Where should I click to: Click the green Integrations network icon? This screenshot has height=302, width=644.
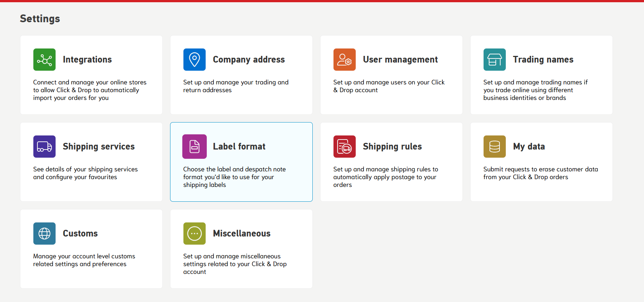44,60
